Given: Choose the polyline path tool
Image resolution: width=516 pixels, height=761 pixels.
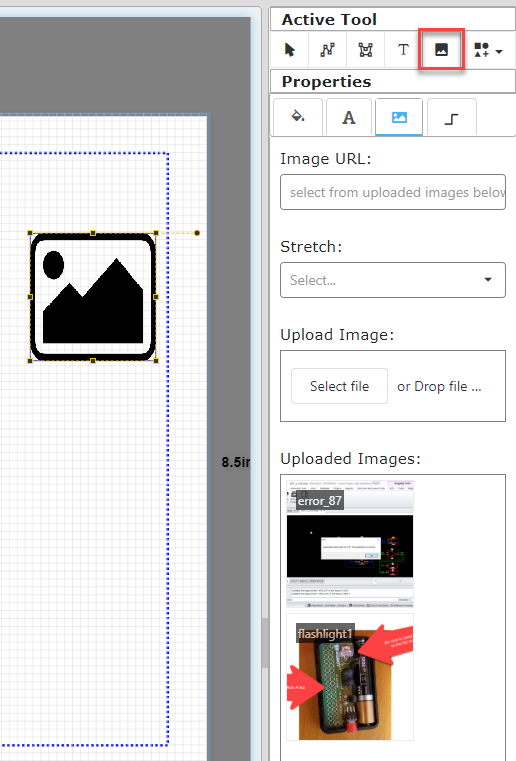Looking at the screenshot, I should tap(328, 50).
